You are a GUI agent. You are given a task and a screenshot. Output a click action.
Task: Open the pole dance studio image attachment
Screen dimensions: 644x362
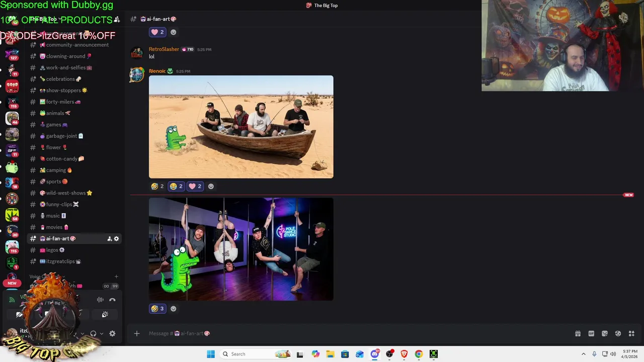(241, 249)
